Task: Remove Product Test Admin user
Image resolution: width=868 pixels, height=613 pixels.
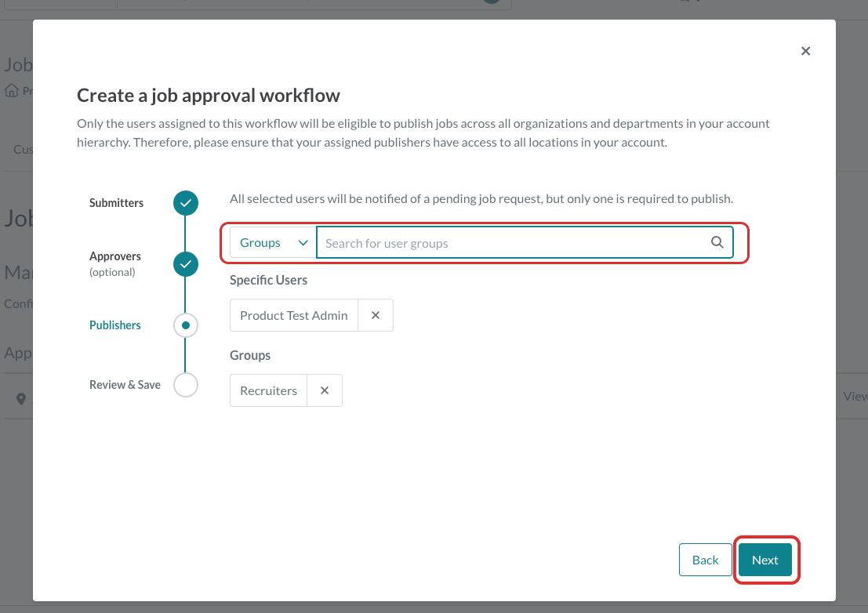Action: [x=376, y=315]
